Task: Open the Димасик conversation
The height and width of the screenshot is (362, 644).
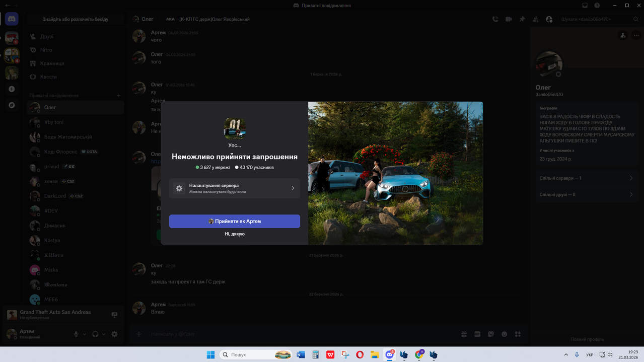Action: 76,226
